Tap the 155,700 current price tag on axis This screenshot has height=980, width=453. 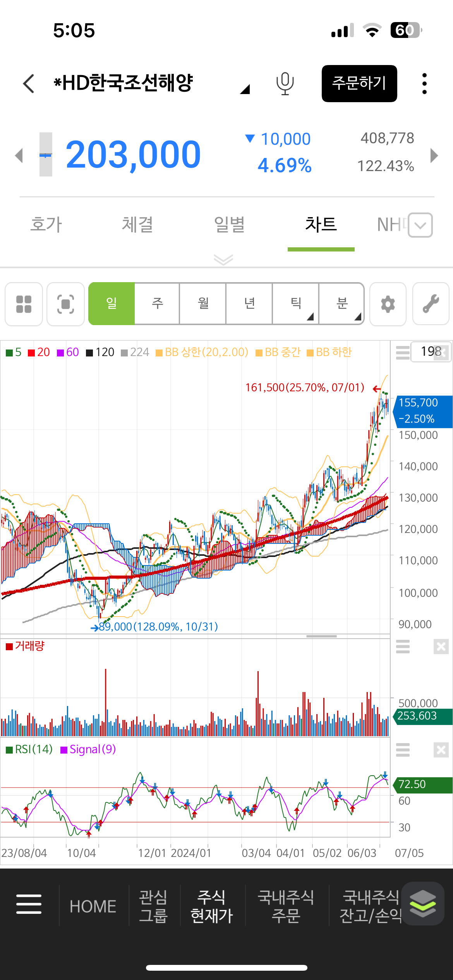pos(423,411)
